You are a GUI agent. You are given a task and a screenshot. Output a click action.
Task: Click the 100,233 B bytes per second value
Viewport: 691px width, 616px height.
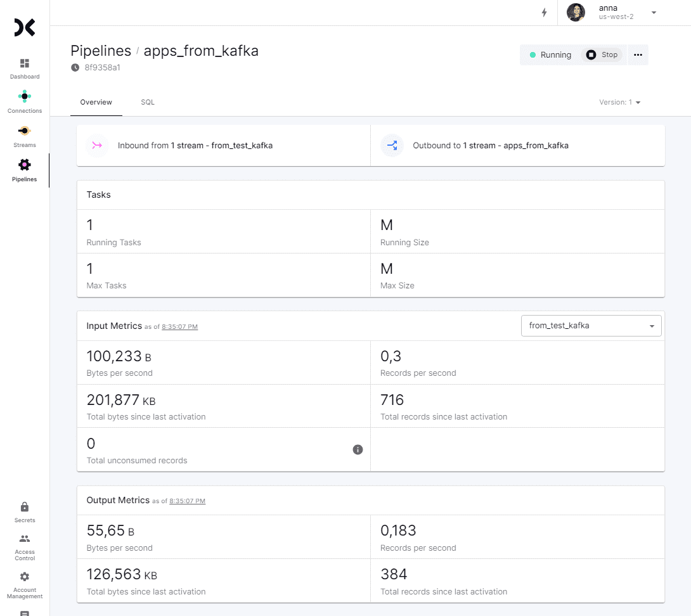point(119,356)
